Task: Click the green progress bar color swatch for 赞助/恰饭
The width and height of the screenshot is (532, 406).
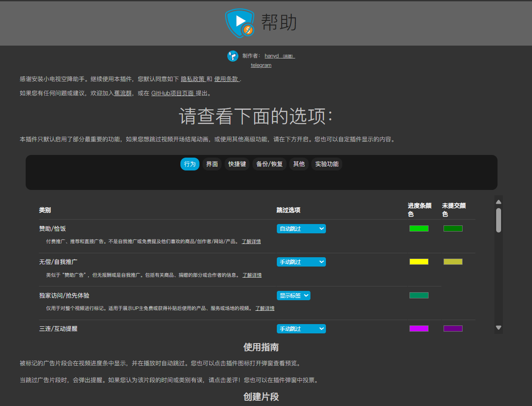Action: pos(419,228)
